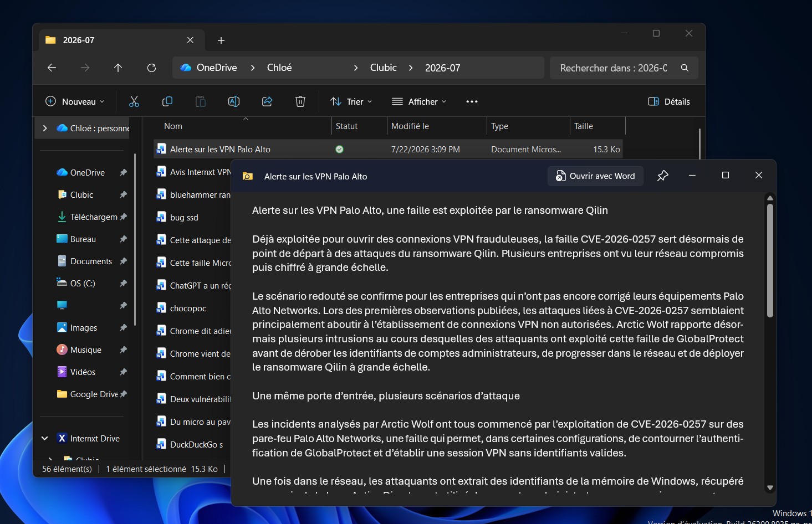Screen dimensions: 812x524
Task: Open a new tab with plus button
Action: point(221,40)
